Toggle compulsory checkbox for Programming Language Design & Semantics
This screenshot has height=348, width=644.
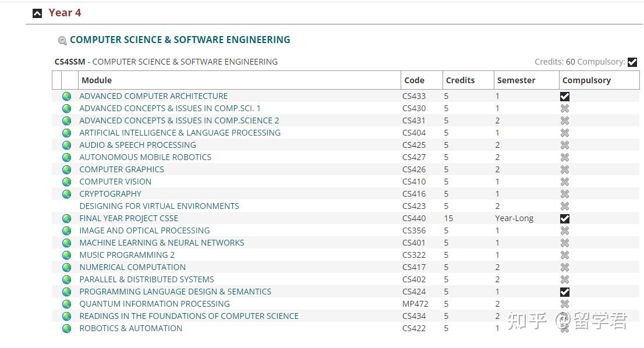coord(564,292)
